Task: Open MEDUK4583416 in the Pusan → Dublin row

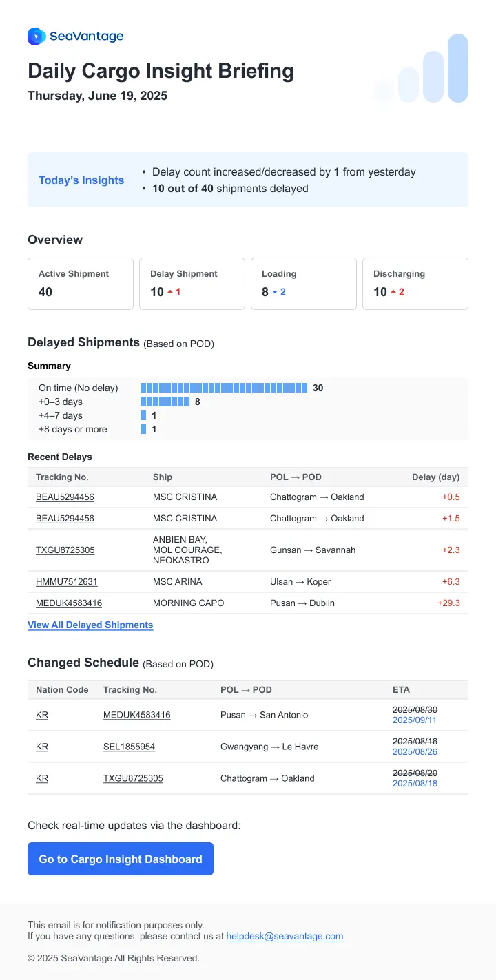Action: 69,603
